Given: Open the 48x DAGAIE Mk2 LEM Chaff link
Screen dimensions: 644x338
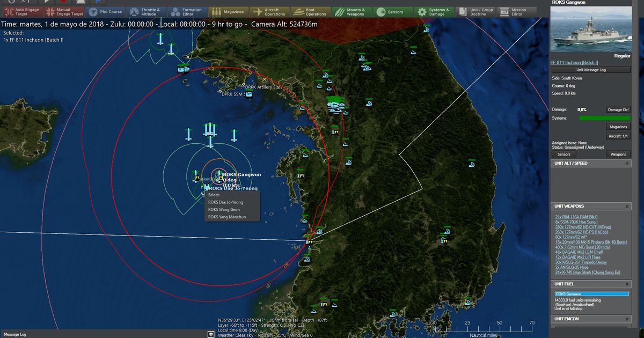Looking at the screenshot, I should click(580, 252).
